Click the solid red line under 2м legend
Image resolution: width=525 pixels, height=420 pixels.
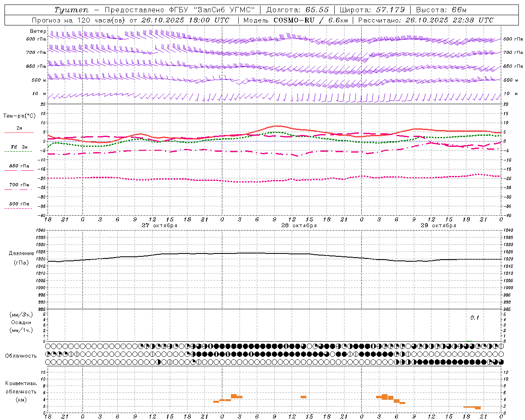(x=19, y=133)
